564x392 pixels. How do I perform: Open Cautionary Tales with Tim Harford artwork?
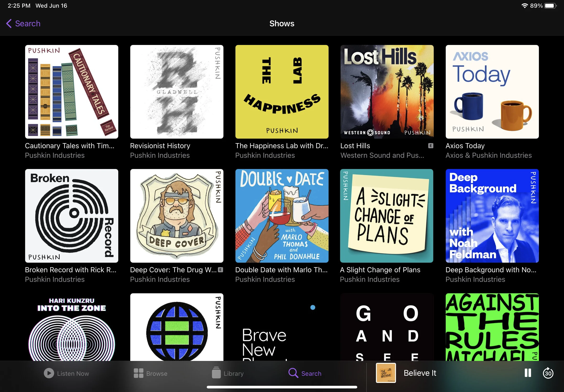71,92
